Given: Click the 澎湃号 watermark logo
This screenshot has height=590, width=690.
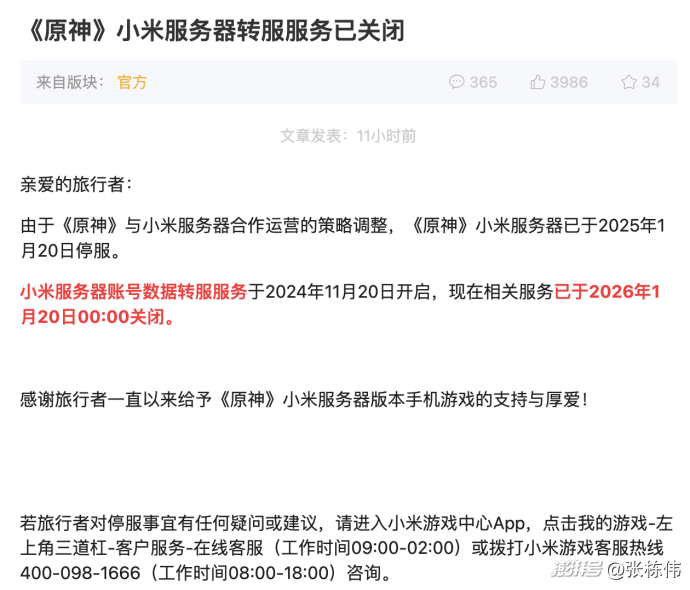Looking at the screenshot, I should [577, 569].
